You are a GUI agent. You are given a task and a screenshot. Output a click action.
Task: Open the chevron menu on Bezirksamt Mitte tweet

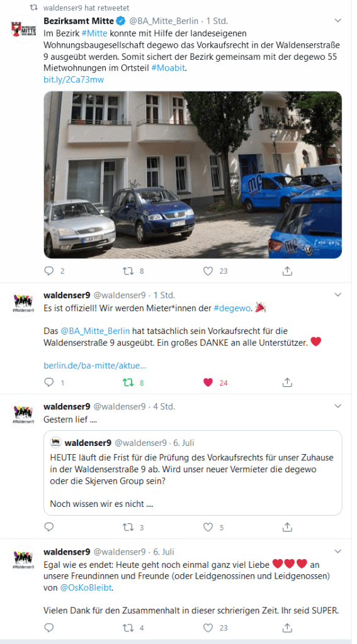(337, 20)
